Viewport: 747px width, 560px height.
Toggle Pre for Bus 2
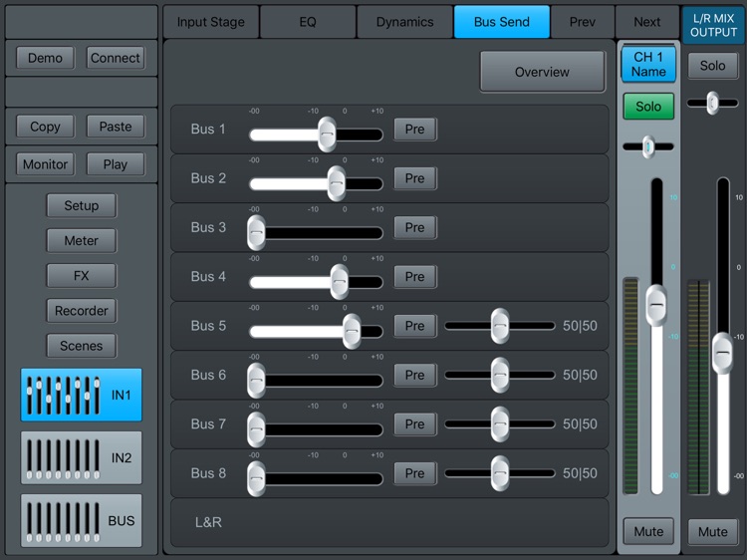click(415, 178)
